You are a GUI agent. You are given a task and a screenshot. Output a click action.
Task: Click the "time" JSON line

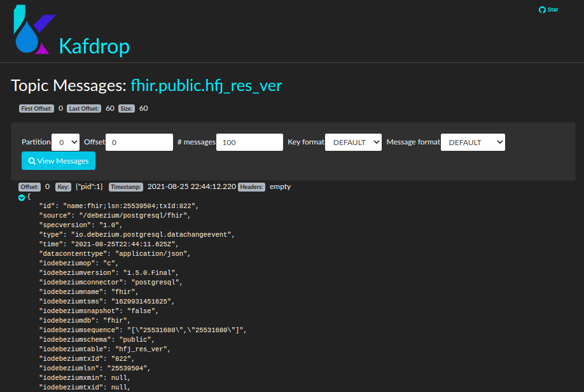[109, 244]
